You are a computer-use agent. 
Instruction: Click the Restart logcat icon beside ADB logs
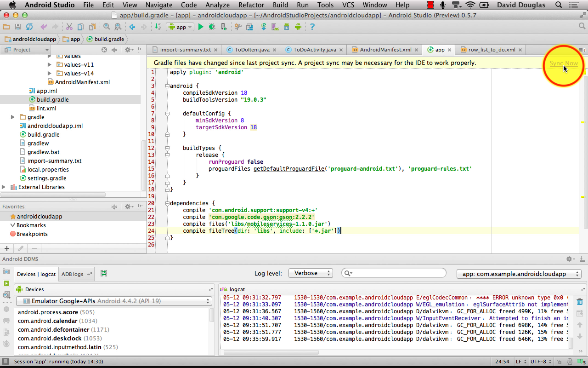[x=104, y=274]
